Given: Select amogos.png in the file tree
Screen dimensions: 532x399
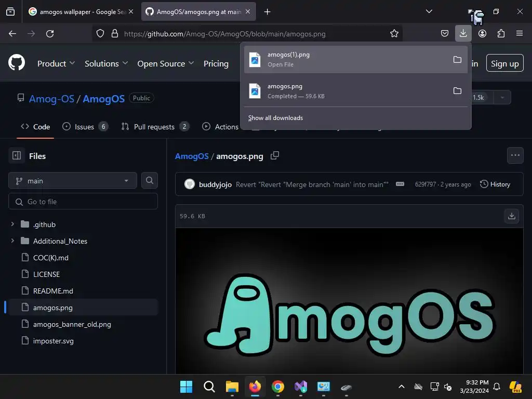Looking at the screenshot, I should 83,308.
